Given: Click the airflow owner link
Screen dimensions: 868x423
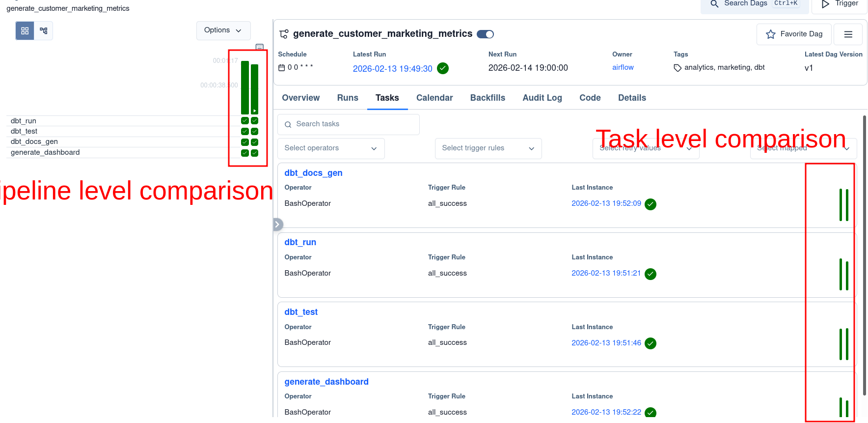Looking at the screenshot, I should click(623, 67).
